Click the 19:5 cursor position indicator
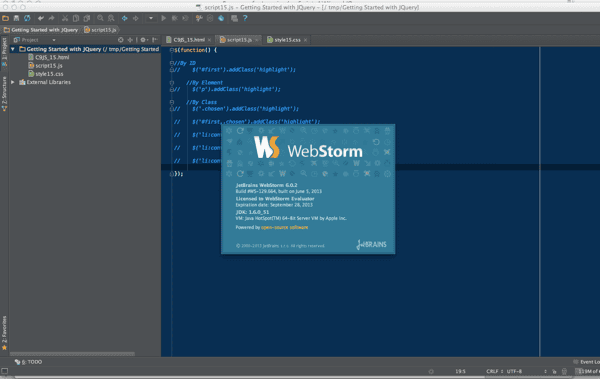The image size is (600, 379). point(460,371)
